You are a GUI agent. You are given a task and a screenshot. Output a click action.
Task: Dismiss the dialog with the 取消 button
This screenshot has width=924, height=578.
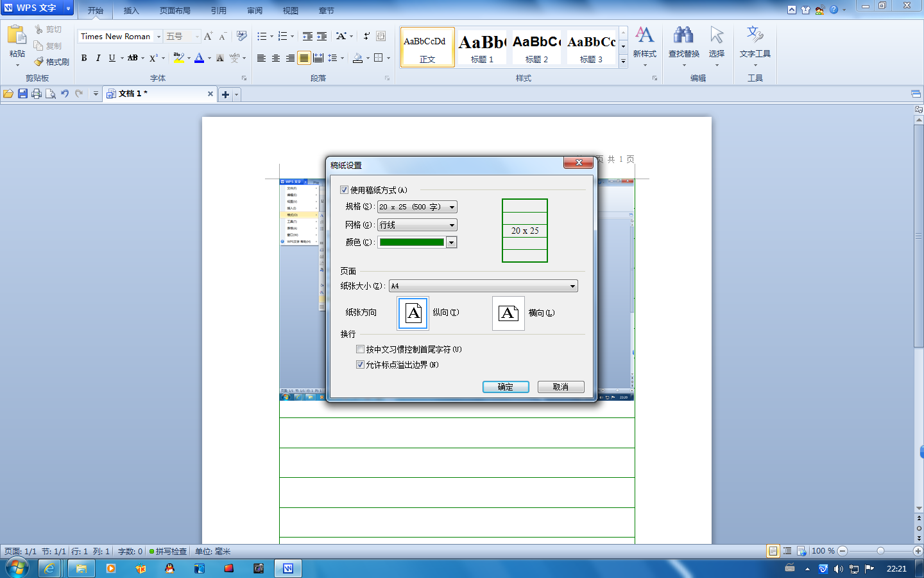pos(561,387)
